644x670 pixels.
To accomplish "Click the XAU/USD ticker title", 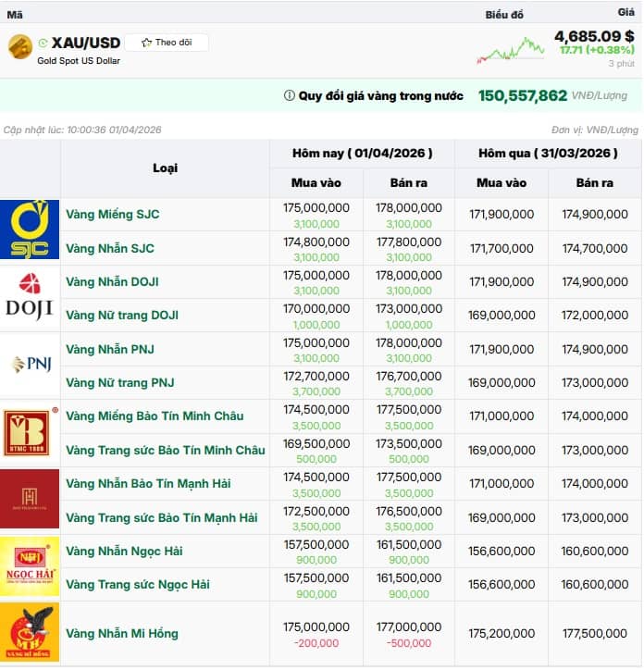I will pyautogui.click(x=86, y=43).
